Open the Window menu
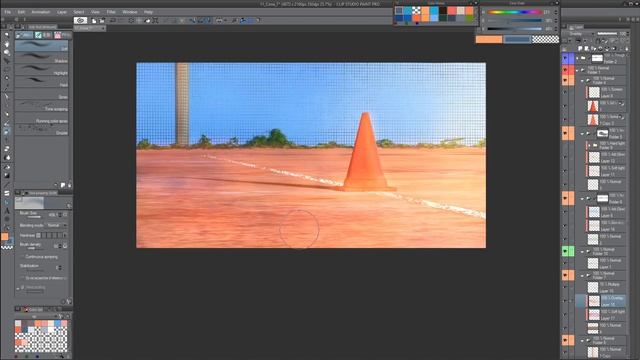 pyautogui.click(x=130, y=12)
